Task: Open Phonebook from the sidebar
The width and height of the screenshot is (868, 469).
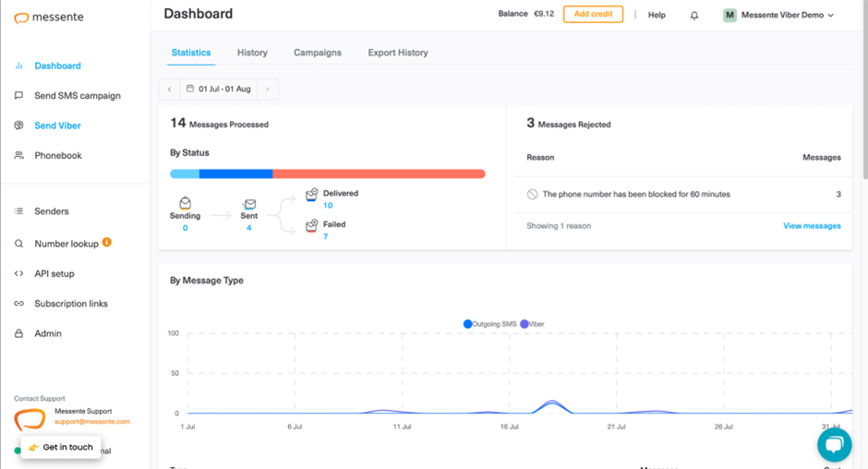Action: (x=58, y=156)
